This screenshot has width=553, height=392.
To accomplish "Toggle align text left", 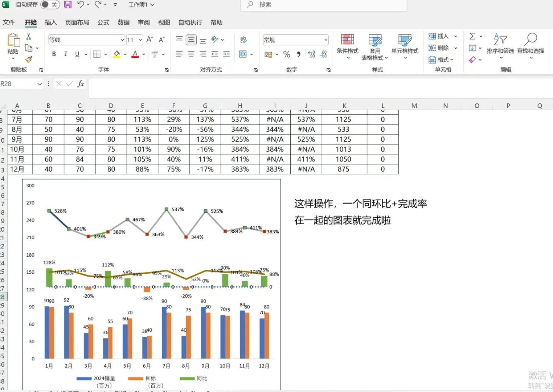I will click(x=179, y=54).
